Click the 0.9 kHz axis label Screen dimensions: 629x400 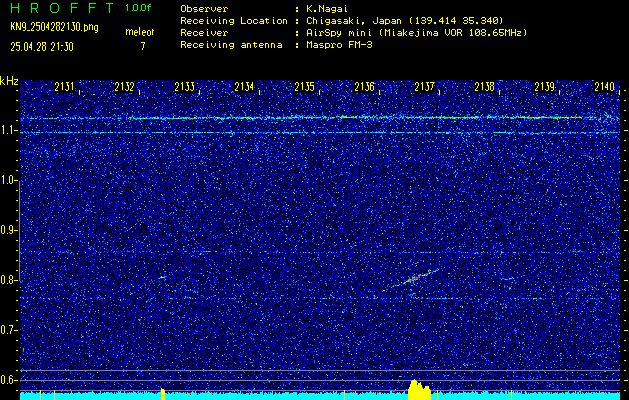click(x=9, y=230)
